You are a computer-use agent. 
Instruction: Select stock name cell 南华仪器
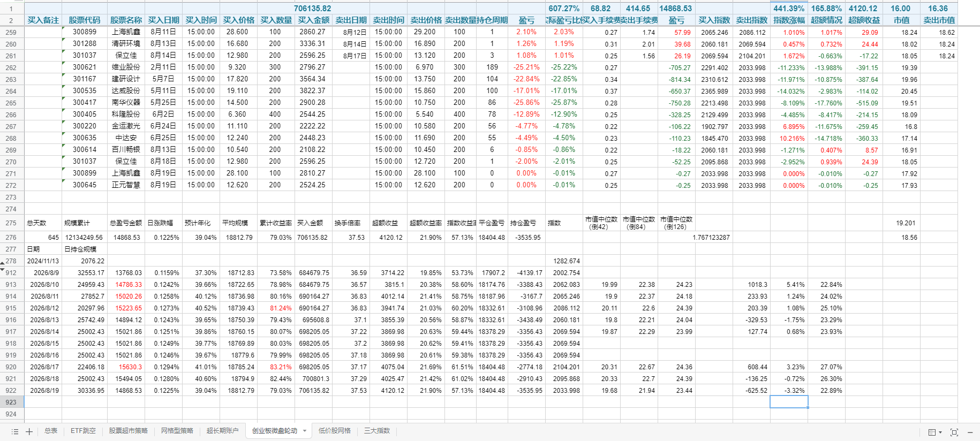point(126,103)
